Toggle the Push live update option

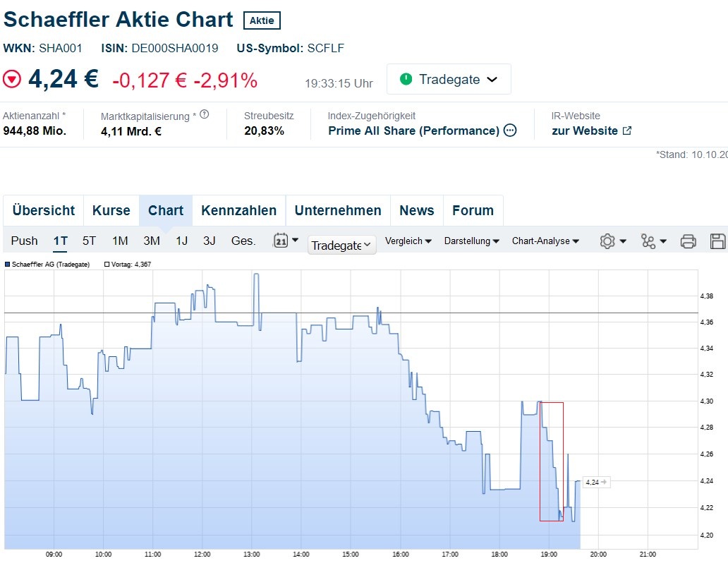click(x=25, y=241)
